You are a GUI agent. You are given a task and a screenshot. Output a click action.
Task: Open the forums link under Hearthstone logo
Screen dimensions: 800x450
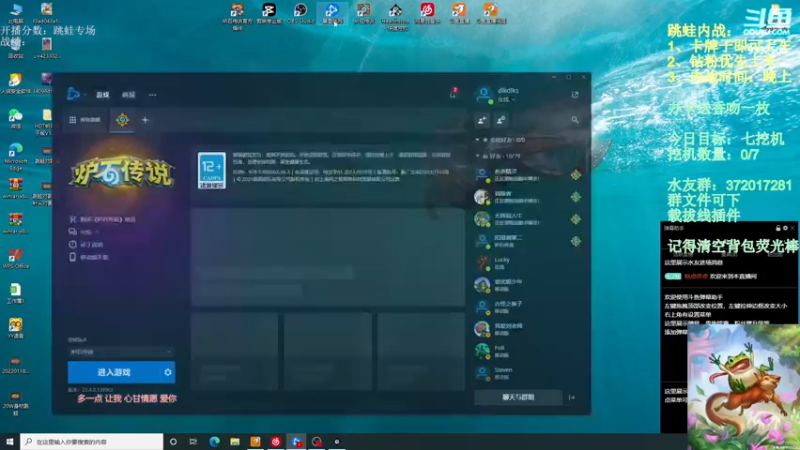coord(84,232)
